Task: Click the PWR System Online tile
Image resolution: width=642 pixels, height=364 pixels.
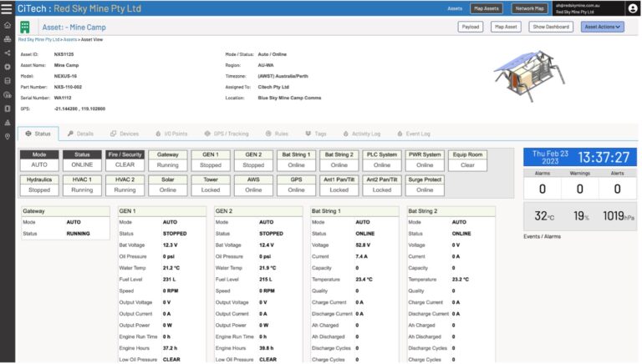Action: [x=425, y=160]
